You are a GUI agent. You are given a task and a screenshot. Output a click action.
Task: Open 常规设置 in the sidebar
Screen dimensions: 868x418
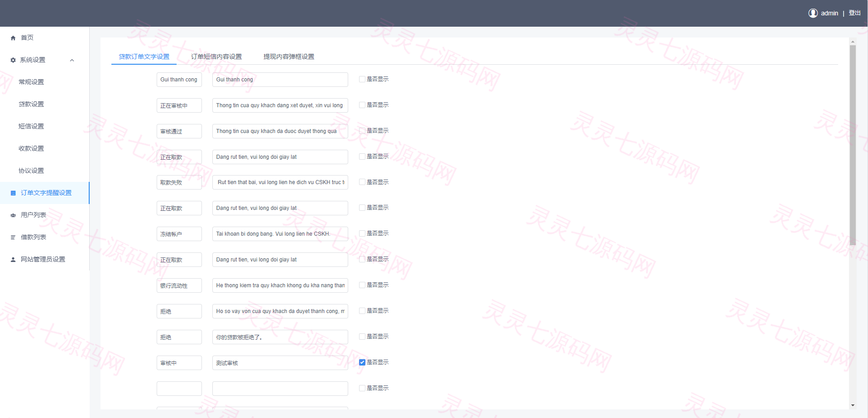coord(31,82)
